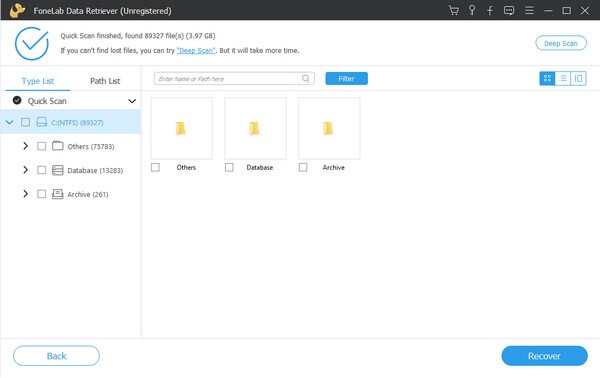Screen dimensions: 600x378
Task: Switch to the Path List tab
Action: 105,81
